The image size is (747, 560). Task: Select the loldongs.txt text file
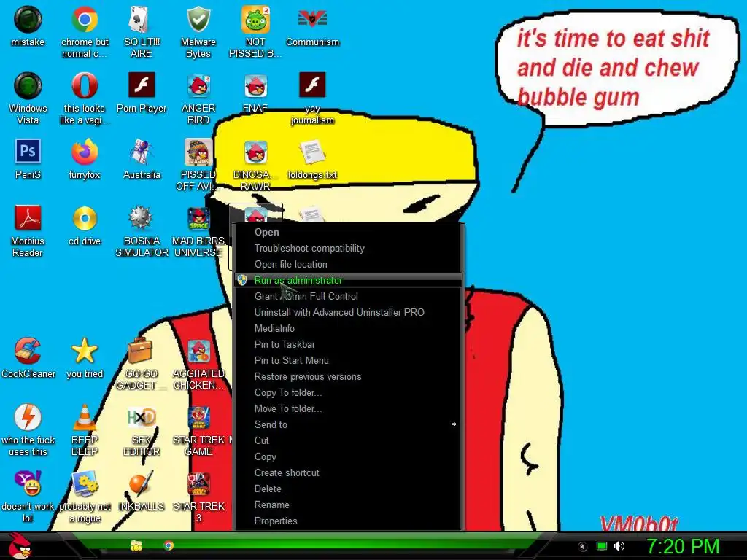pyautogui.click(x=312, y=152)
